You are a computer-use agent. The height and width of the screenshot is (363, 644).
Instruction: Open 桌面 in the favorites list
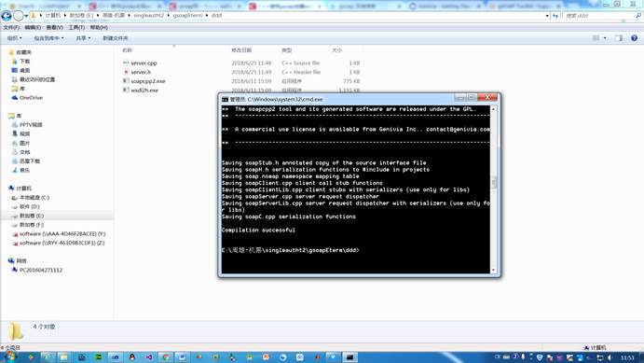(24, 70)
